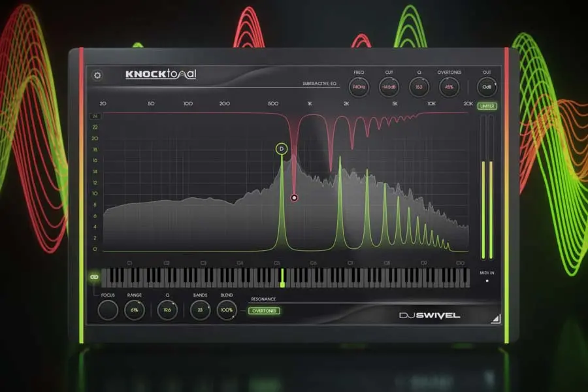
Task: Toggle the keyboard link icon
Action: (x=94, y=277)
